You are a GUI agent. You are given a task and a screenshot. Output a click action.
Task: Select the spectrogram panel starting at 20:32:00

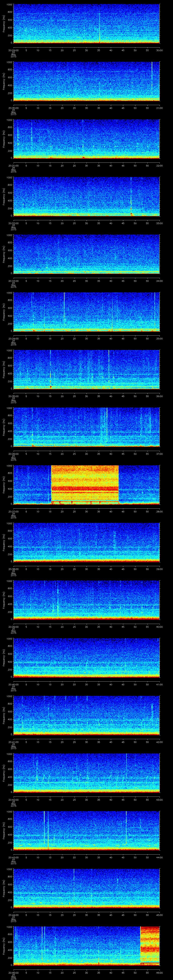pos(87,197)
